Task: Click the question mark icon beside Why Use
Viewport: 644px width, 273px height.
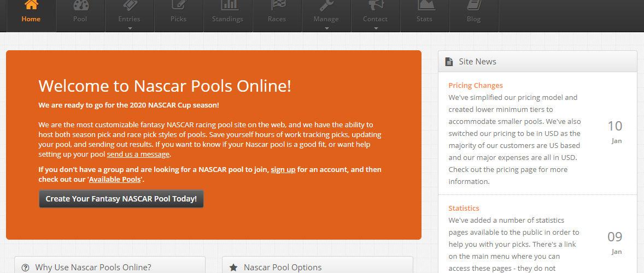Action: (26, 268)
